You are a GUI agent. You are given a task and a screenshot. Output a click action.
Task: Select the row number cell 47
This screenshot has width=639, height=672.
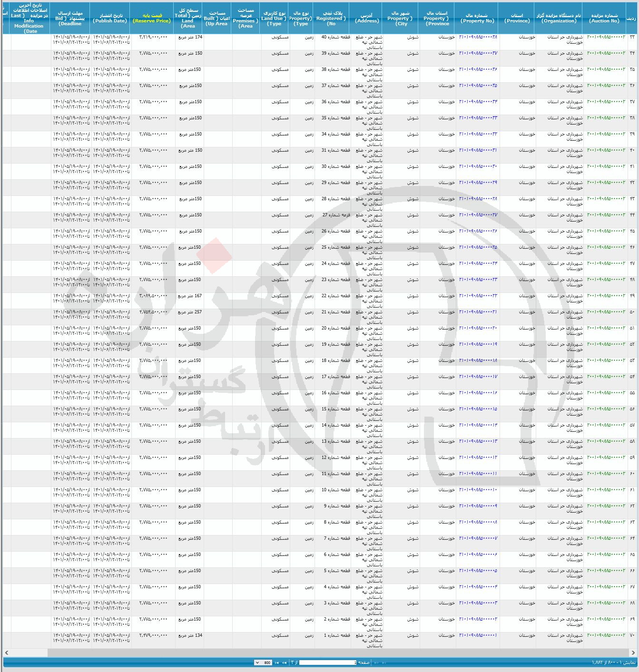pyautogui.click(x=633, y=269)
